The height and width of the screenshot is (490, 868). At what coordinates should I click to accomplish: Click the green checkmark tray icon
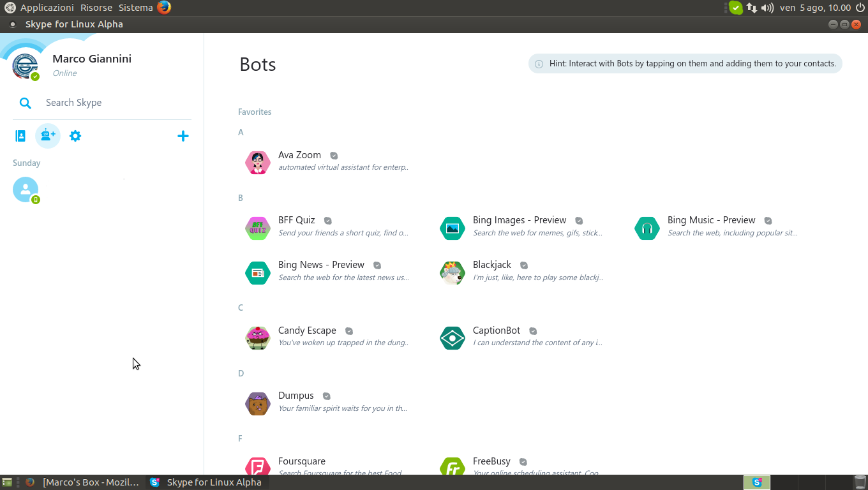pyautogui.click(x=736, y=8)
